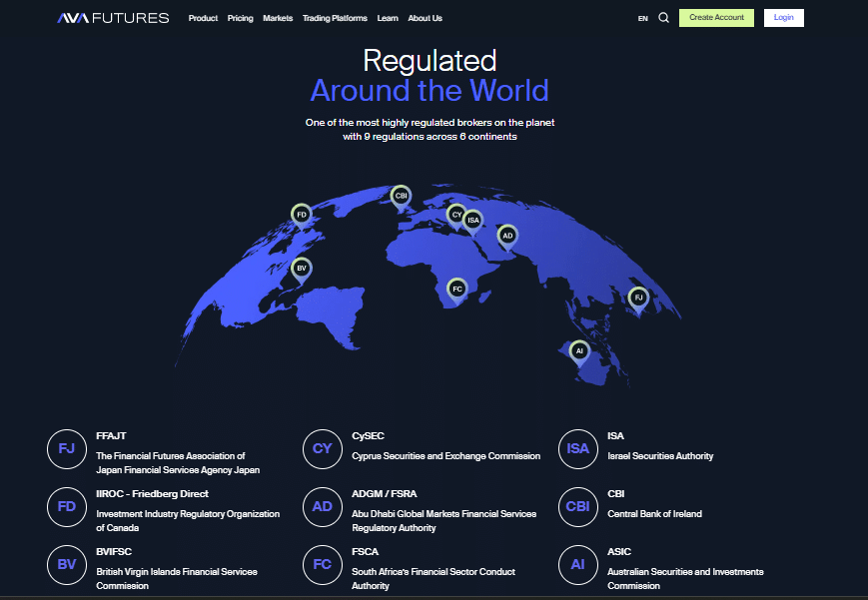Image resolution: width=868 pixels, height=600 pixels.
Task: Click the CySEC heading
Action: pos(369,436)
